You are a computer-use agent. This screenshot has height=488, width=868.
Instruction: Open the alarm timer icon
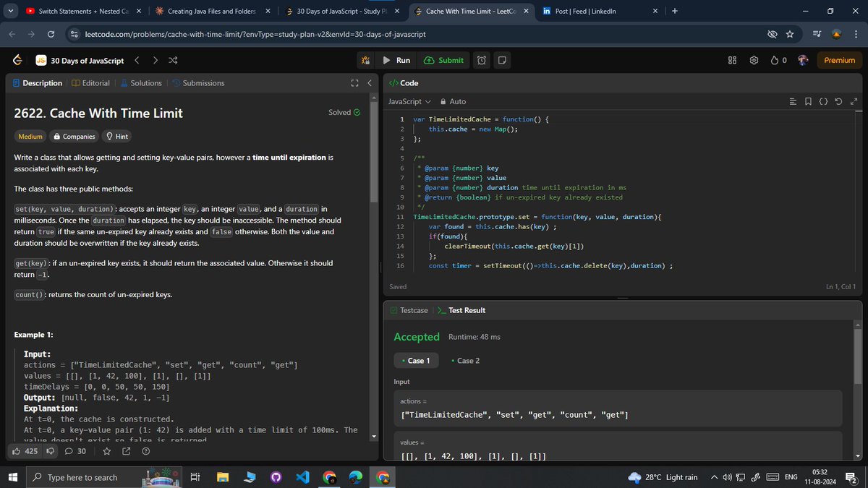(x=482, y=61)
